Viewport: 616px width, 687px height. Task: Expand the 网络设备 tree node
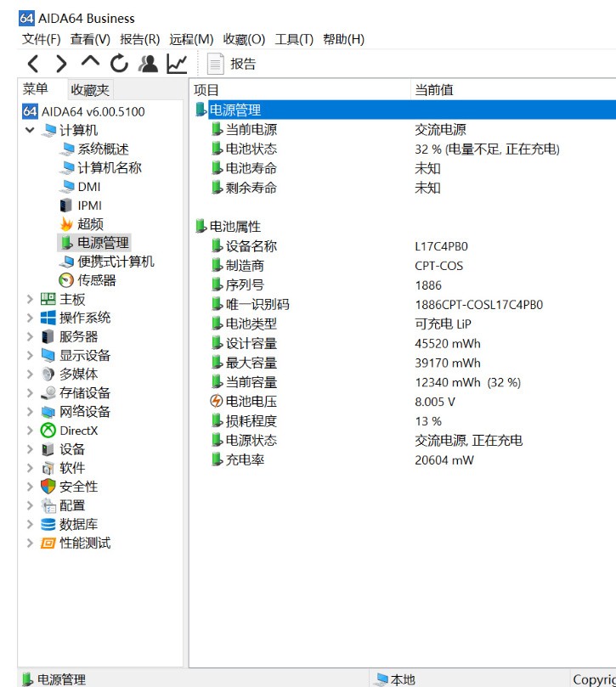[x=30, y=412]
